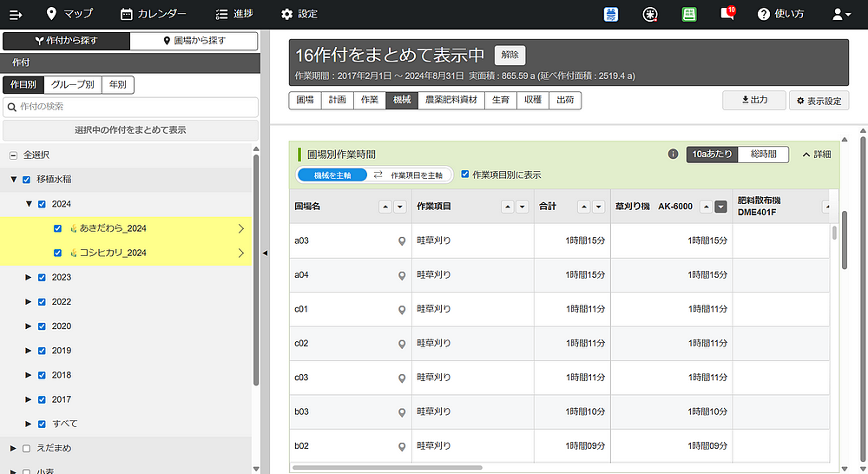Click the green notebook icon

tap(689, 14)
